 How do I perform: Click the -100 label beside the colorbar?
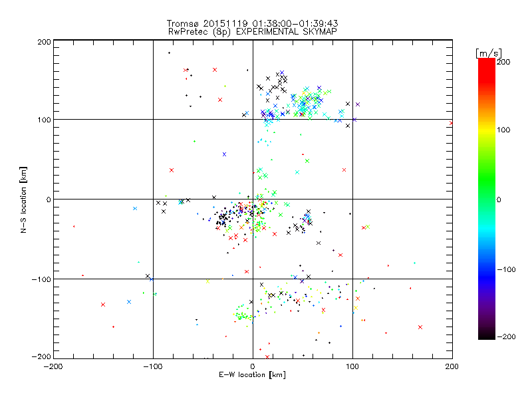(506, 270)
